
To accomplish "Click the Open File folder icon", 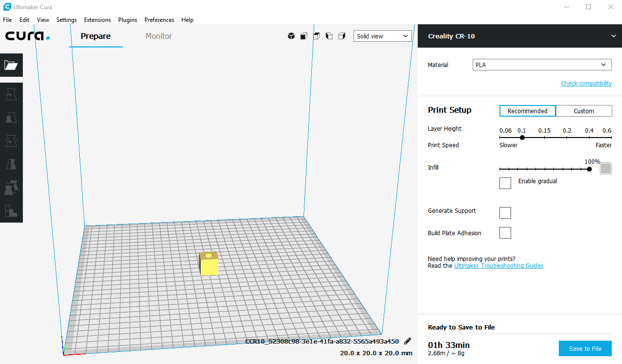I will point(11,65).
